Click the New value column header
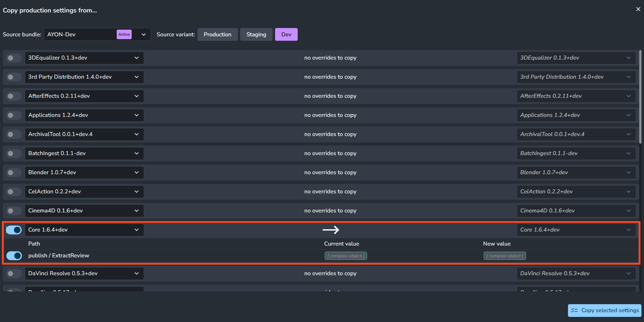Viewport: 644px width, 322px height. point(497,244)
